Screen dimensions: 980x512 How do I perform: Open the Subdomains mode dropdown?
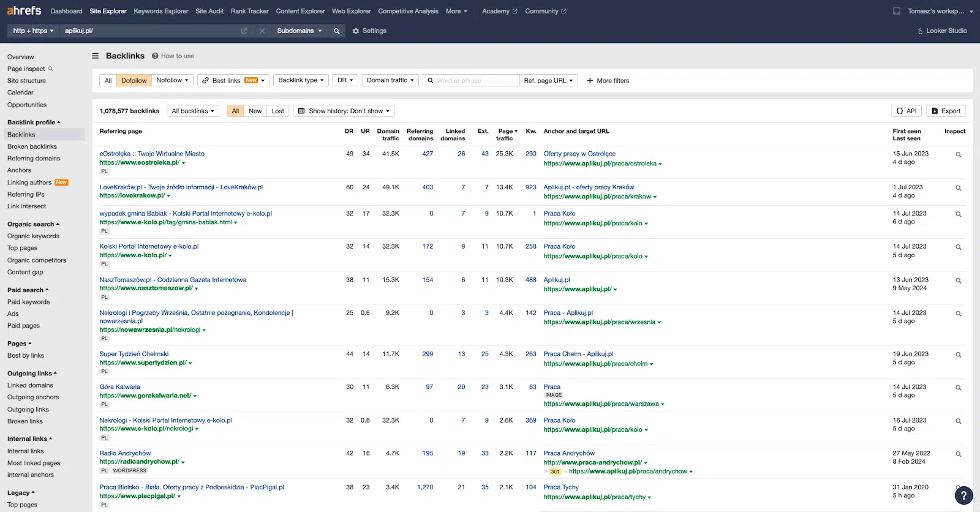pos(299,31)
